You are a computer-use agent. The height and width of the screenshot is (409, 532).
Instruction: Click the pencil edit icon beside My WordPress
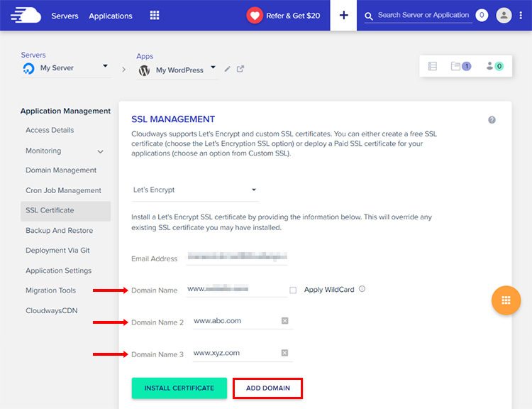[x=228, y=69]
